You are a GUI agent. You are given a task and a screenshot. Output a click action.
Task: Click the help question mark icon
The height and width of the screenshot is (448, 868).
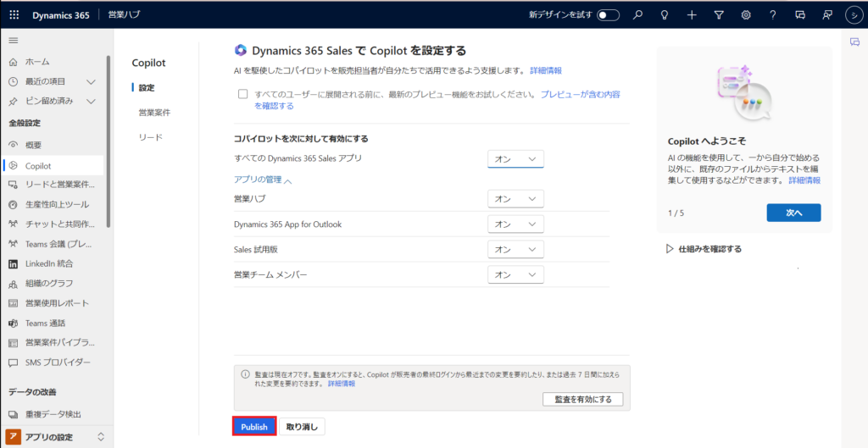pyautogui.click(x=773, y=15)
